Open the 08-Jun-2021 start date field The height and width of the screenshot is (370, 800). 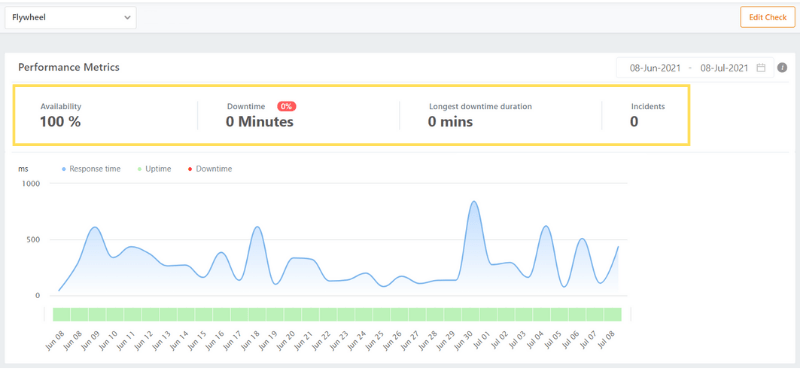click(655, 68)
